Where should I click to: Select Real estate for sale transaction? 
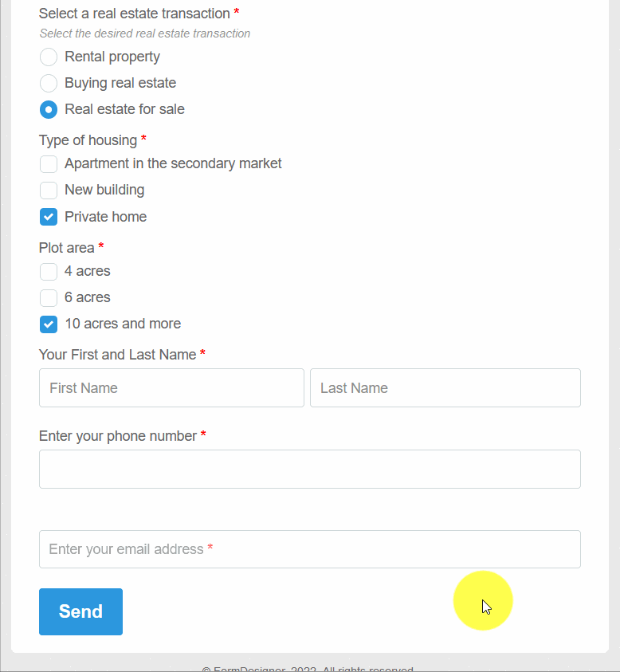click(49, 109)
